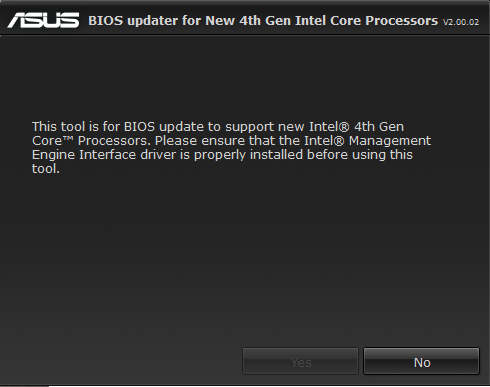Decline by clicking the No button
This screenshot has width=490, height=387.
click(x=421, y=361)
